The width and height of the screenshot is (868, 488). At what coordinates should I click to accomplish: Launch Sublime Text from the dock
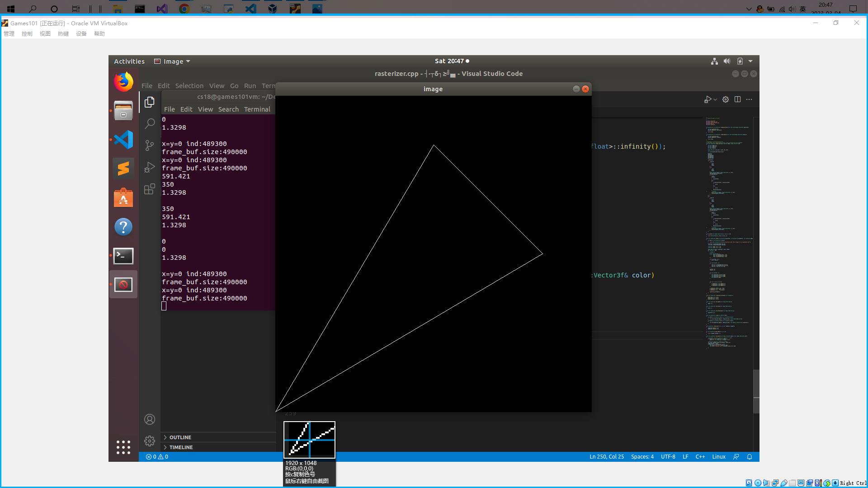coord(123,169)
